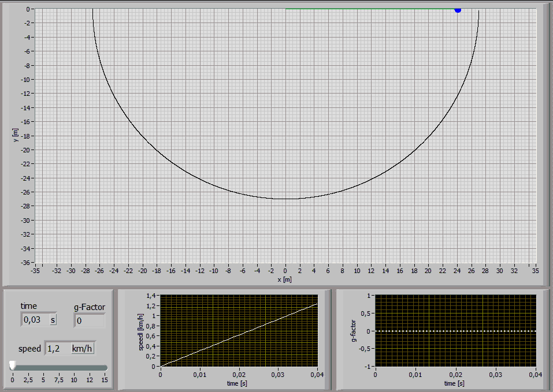Image resolution: width=553 pixels, height=392 pixels.
Task: Click the green line at top of plot
Action: [370, 9]
